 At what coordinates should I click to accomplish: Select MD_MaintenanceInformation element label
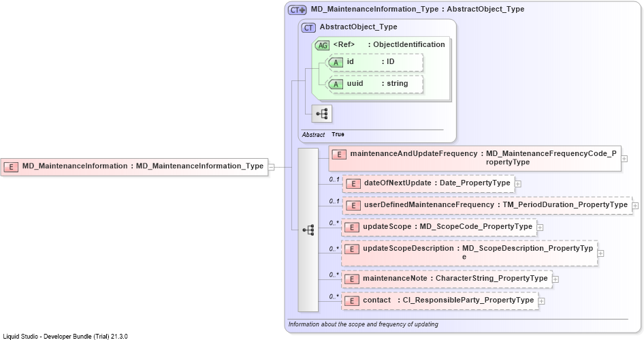click(142, 166)
